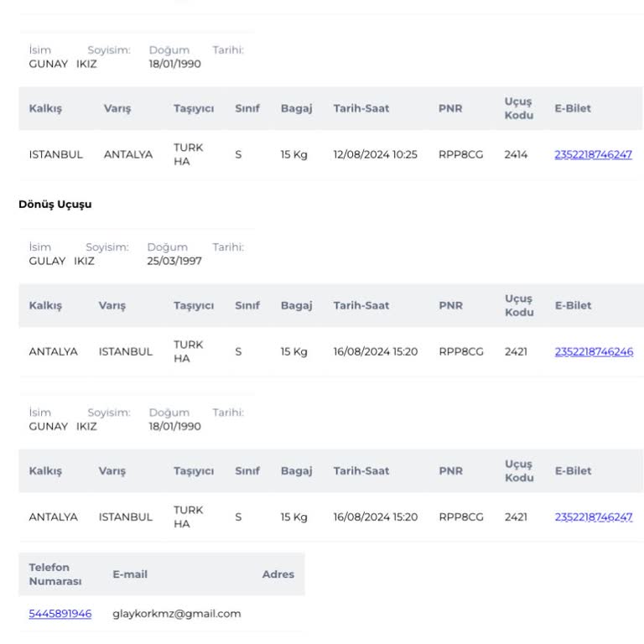Select passenger name GULAY IKIZ
The height and width of the screenshot is (644, 644).
[61, 261]
